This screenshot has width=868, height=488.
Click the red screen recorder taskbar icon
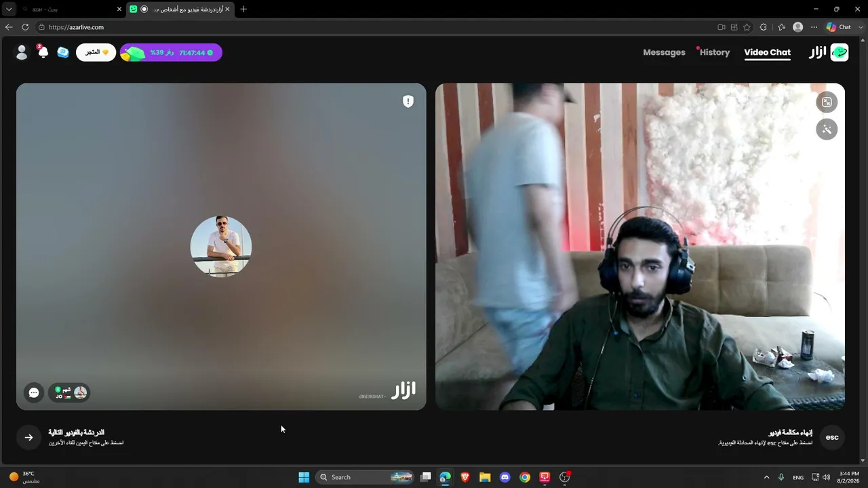point(545,477)
